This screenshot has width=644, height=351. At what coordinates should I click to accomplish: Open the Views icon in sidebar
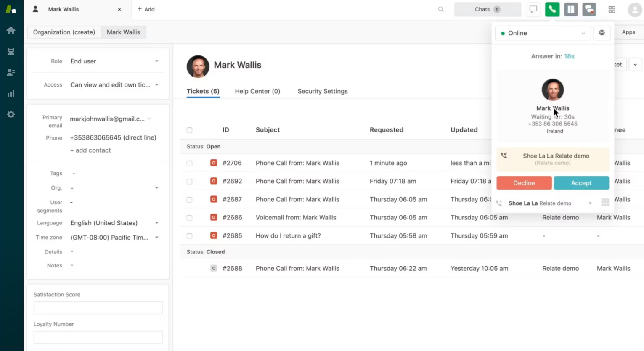click(11, 51)
